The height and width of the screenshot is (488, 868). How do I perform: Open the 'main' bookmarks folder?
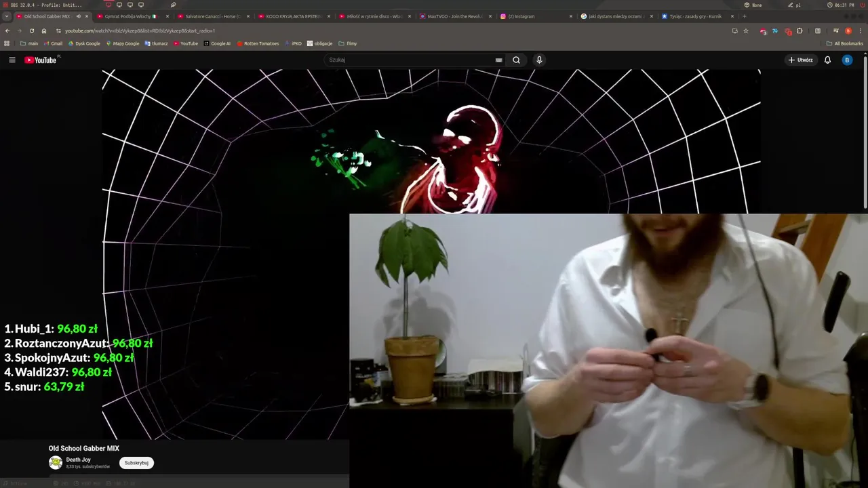click(29, 43)
